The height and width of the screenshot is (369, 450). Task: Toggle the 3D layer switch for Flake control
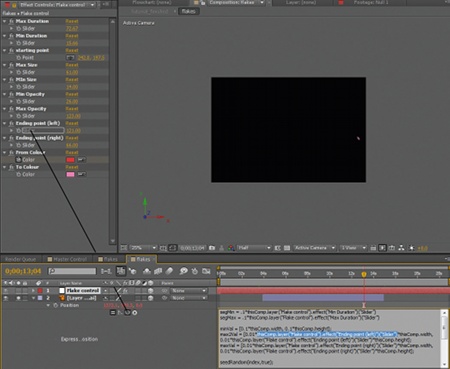point(151,291)
